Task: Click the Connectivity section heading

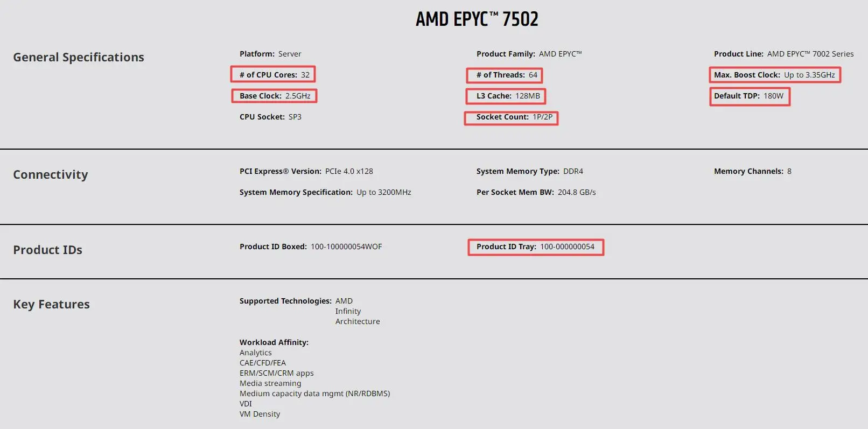Action: 51,174
